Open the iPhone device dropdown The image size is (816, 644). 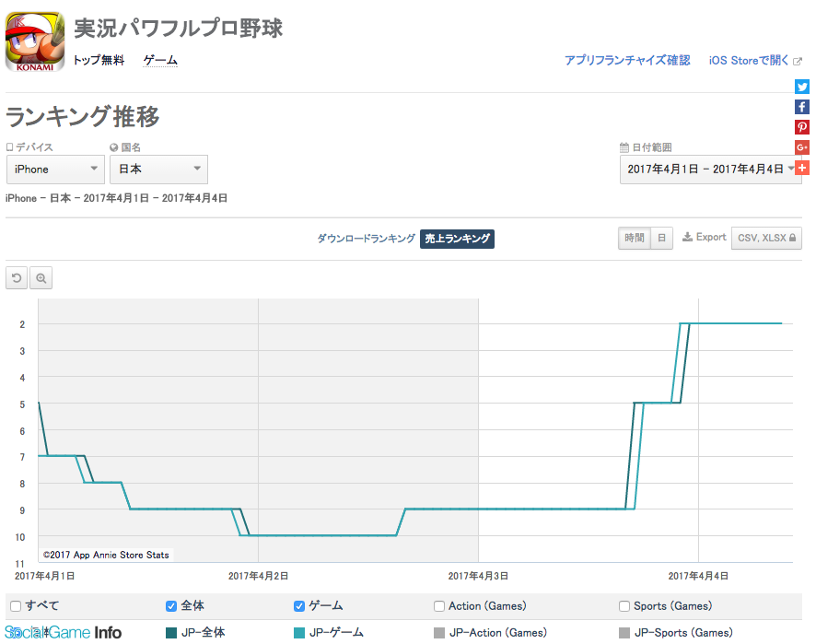55,170
